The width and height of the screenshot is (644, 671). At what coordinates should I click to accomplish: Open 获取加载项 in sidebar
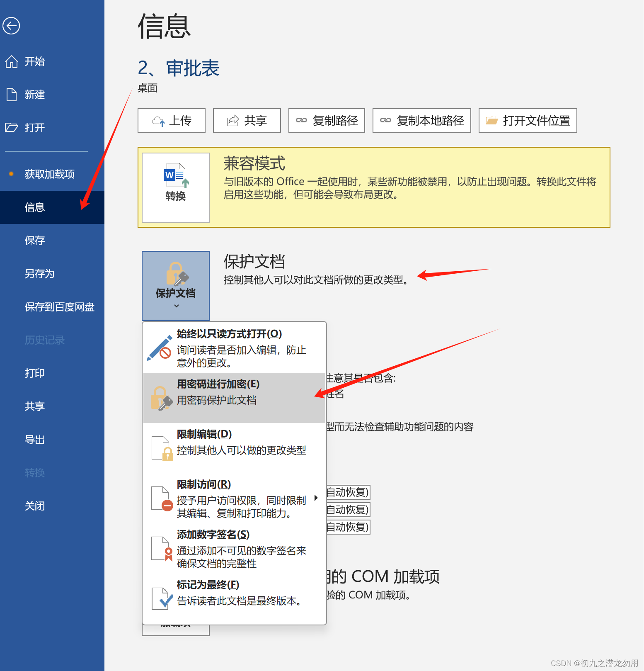click(52, 174)
